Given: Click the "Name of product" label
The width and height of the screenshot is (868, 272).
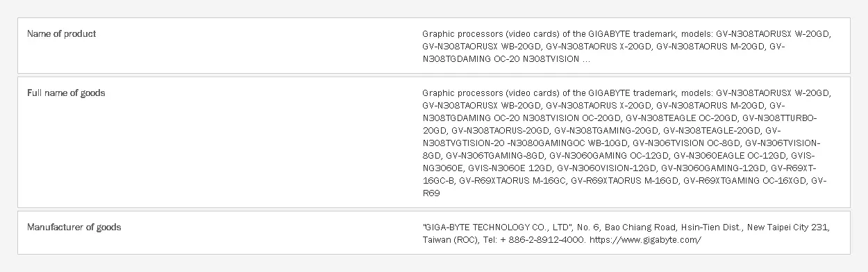Looking at the screenshot, I should pyautogui.click(x=61, y=34).
